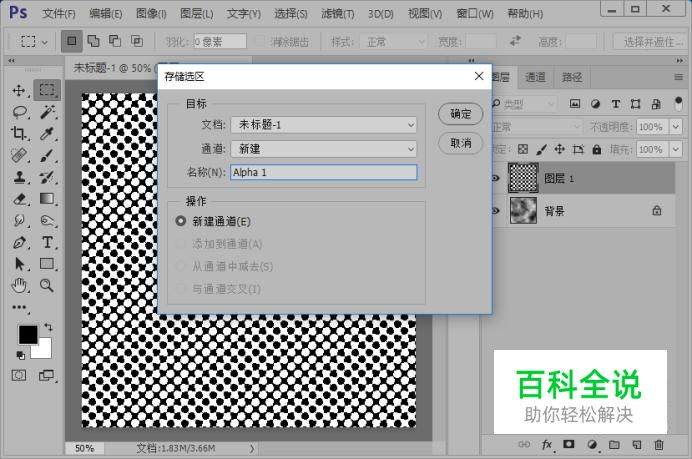This screenshot has height=459, width=692.
Task: Open the 不透明度 100% dropdown arrow
Action: pos(676,127)
